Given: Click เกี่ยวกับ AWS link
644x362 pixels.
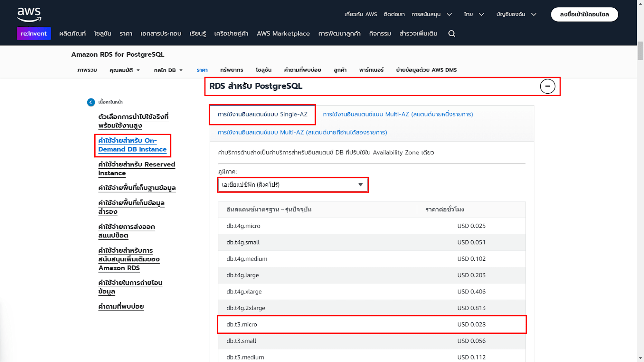Looking at the screenshot, I should (x=361, y=14).
